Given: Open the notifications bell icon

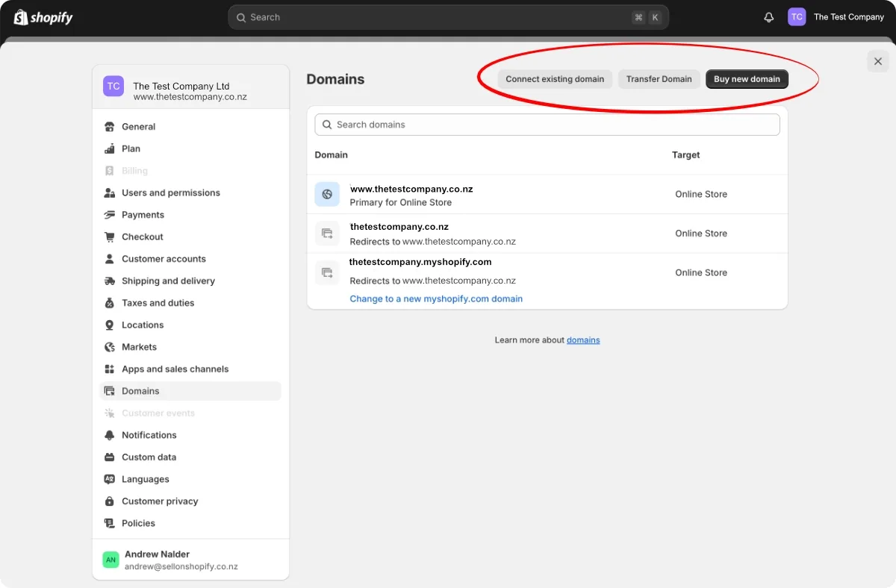Looking at the screenshot, I should (769, 17).
